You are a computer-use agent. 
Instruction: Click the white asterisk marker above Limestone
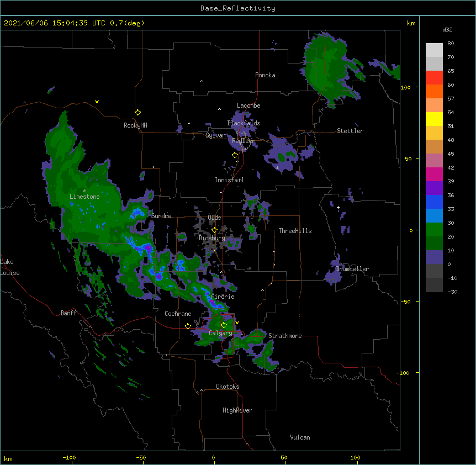click(x=84, y=191)
